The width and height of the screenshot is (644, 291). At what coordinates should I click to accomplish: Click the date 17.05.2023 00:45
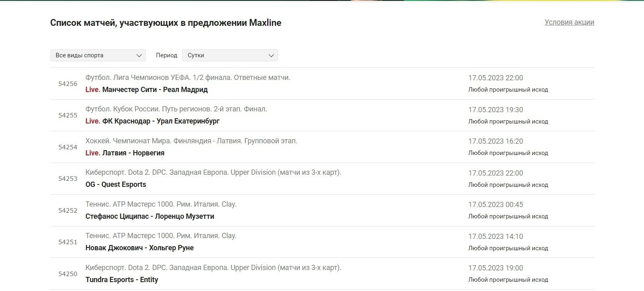[x=495, y=205]
